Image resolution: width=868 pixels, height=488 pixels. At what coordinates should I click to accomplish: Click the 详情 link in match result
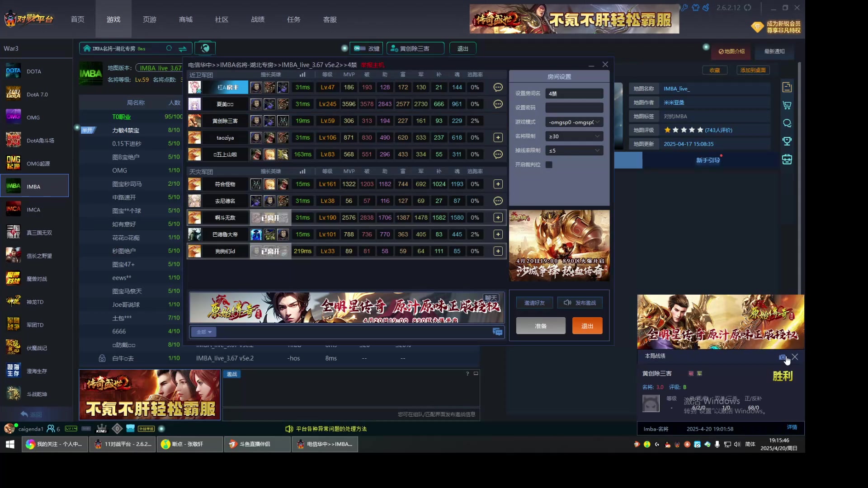pos(792,427)
